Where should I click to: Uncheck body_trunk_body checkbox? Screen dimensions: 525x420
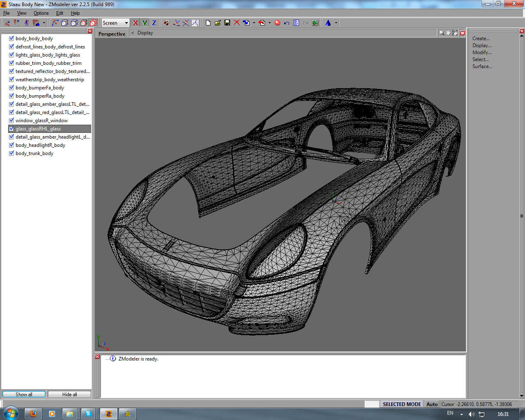[x=11, y=153]
